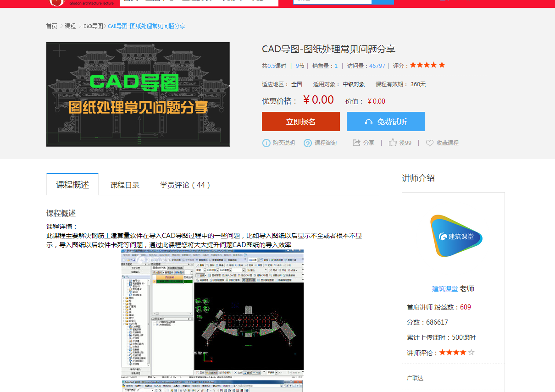This screenshot has height=392, width=555.
Task: Click 累计上传课时：500课时
Action: [441, 337]
